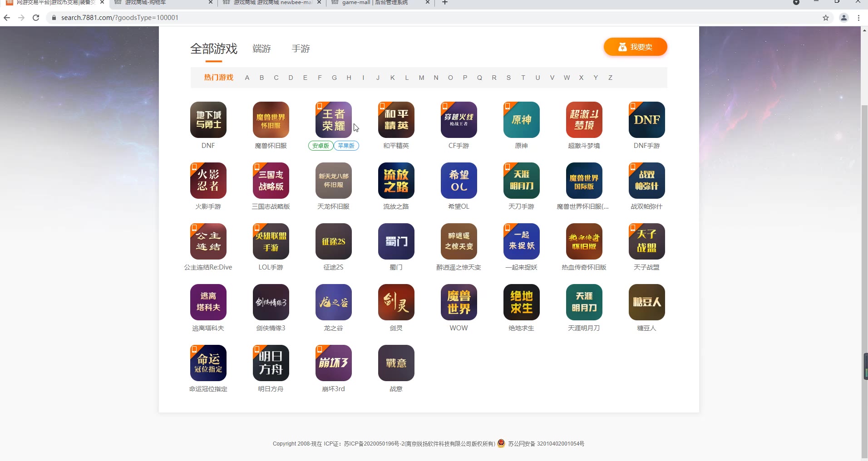Image resolution: width=868 pixels, height=461 pixels.
Task: Choose the DNF手游 game icon
Action: (647, 120)
